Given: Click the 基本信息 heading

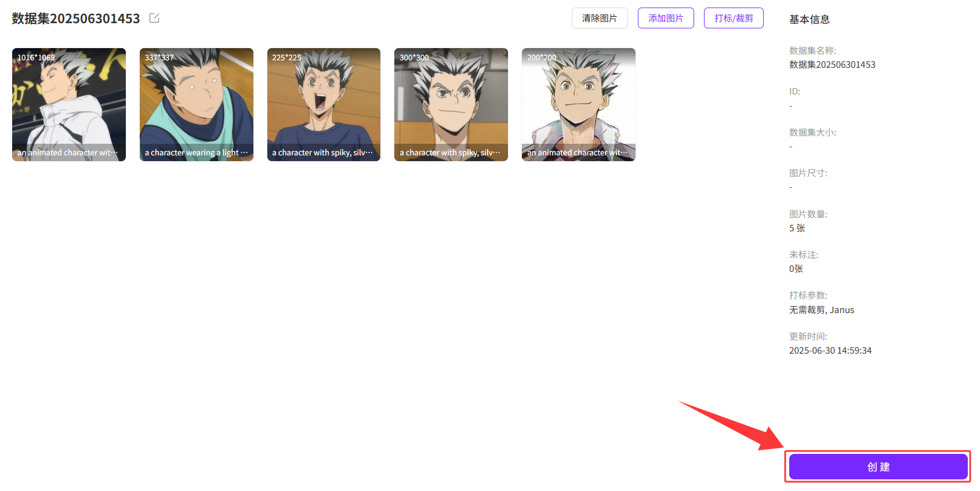Looking at the screenshot, I should [809, 19].
